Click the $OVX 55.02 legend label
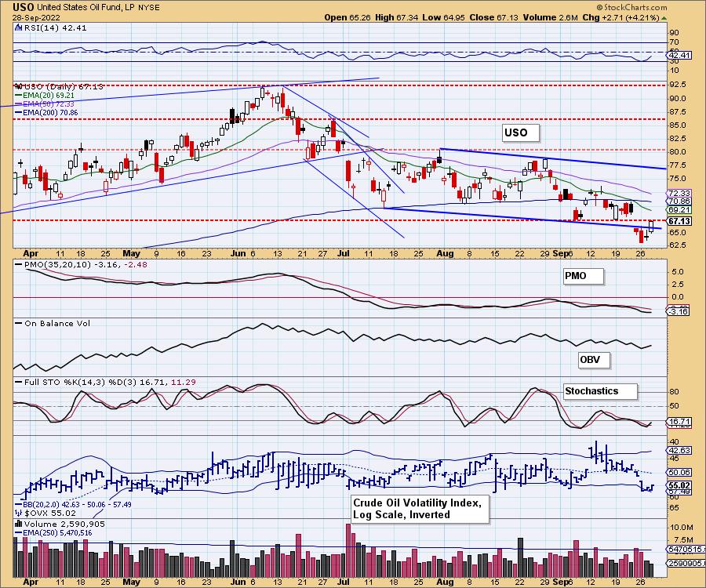 pyautogui.click(x=45, y=513)
